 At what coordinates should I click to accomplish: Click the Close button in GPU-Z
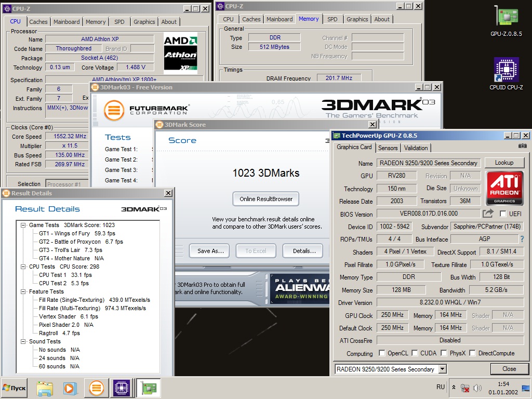coord(509,369)
